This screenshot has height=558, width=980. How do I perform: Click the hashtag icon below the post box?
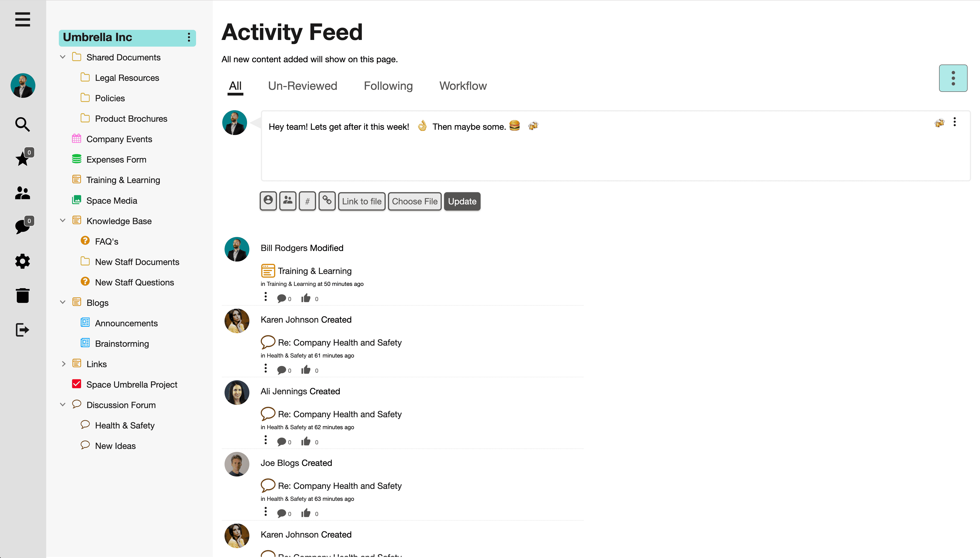(x=307, y=201)
